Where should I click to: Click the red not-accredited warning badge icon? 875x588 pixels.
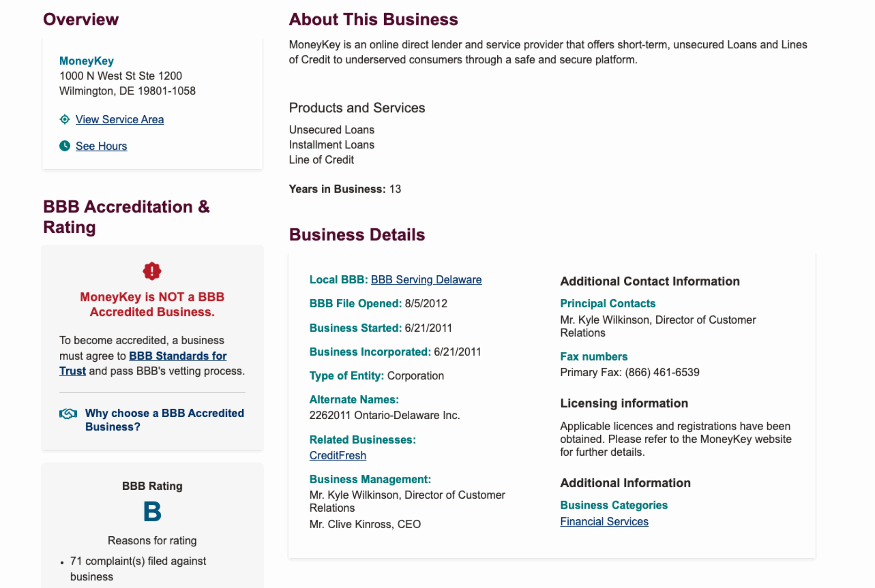[152, 271]
